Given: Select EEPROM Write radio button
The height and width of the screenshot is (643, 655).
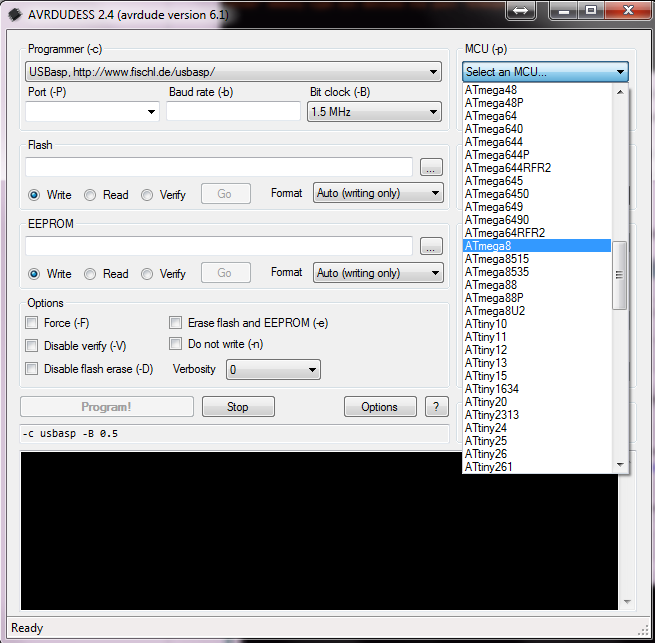Looking at the screenshot, I should 34,274.
